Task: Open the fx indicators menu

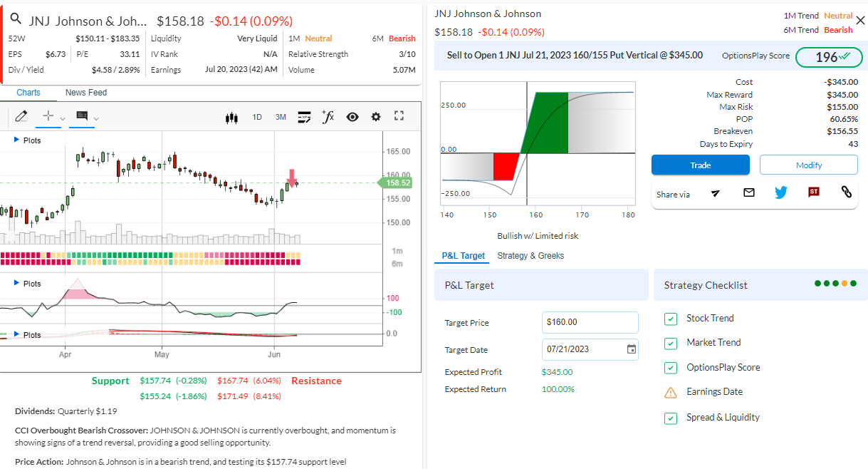Action: [328, 116]
